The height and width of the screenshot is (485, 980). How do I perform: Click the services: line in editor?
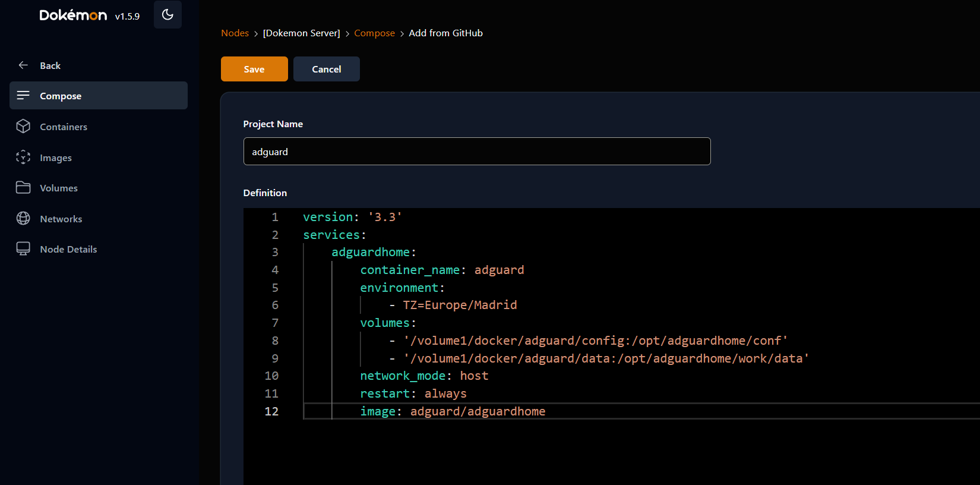click(334, 235)
